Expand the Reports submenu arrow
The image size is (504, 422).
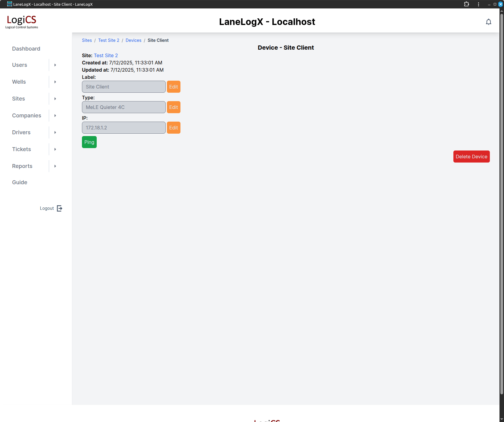click(x=55, y=166)
